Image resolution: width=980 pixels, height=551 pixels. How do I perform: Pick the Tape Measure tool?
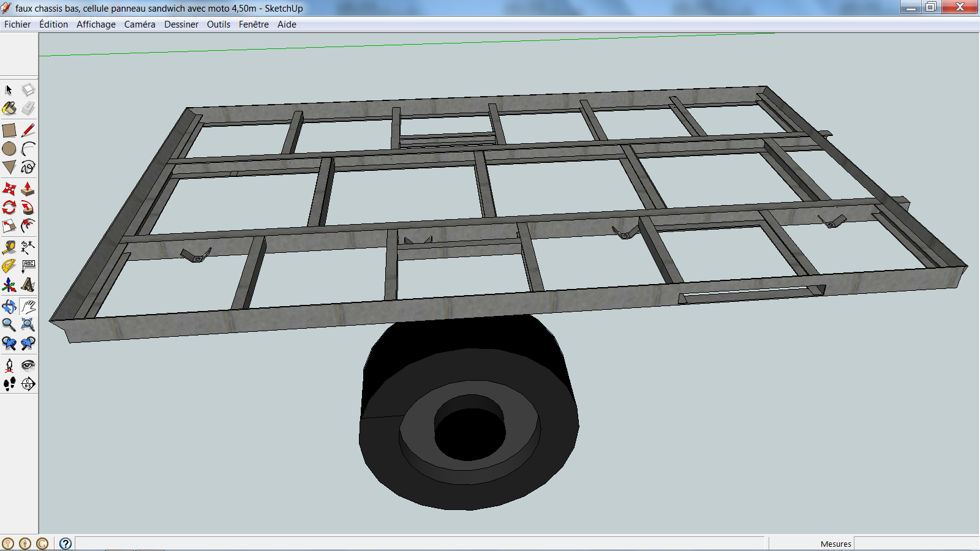click(x=9, y=247)
